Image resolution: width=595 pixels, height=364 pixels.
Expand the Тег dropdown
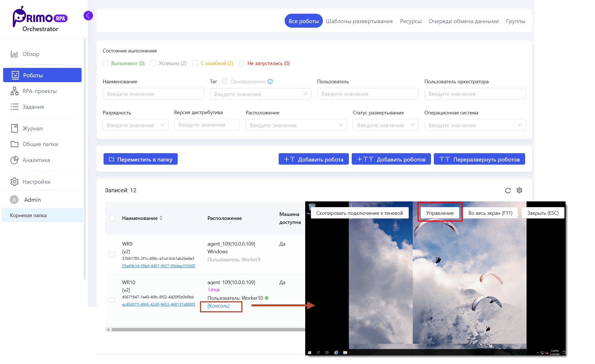click(260, 94)
